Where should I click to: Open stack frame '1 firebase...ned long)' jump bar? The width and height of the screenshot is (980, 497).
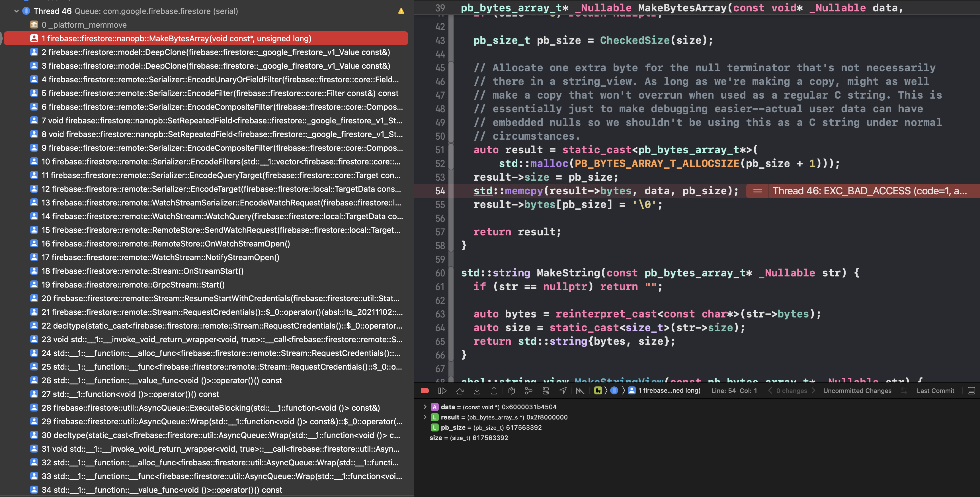click(664, 390)
